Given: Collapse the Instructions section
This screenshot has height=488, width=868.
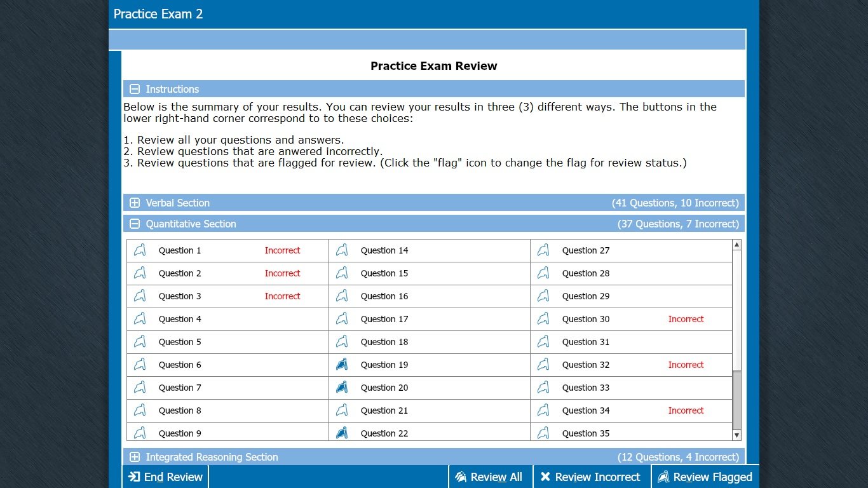Looking at the screenshot, I should point(135,89).
